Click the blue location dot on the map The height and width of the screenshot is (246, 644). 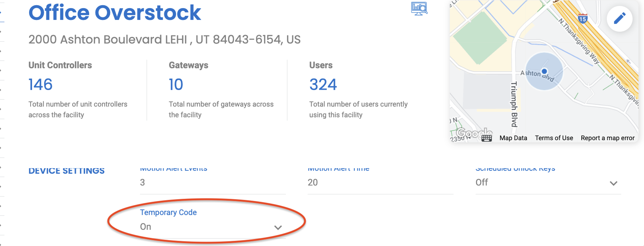(545, 71)
